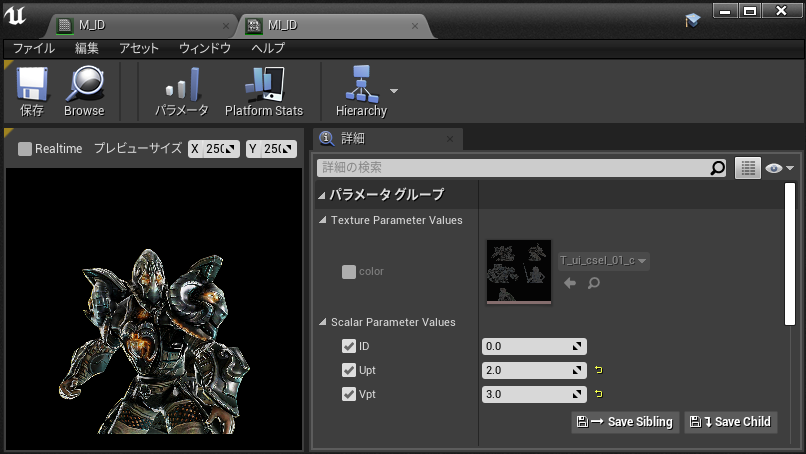The height and width of the screenshot is (454, 806).
Task: Close the 詳細 panel tab
Action: click(450, 139)
